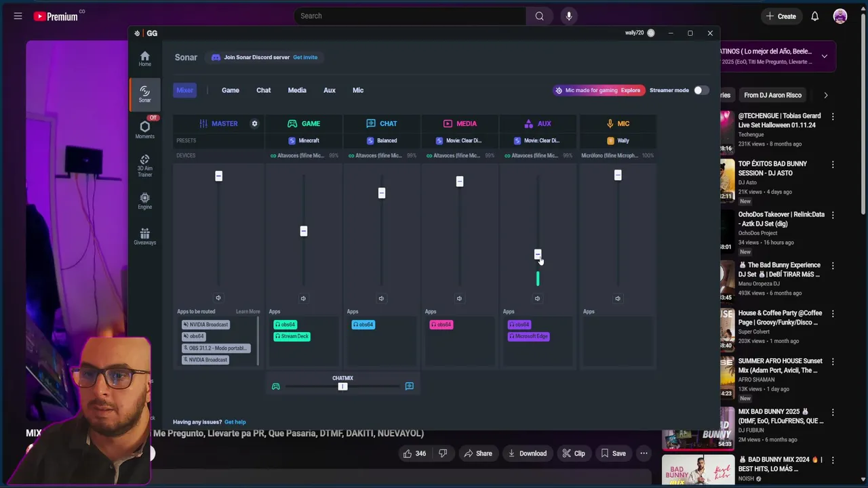Screen dimensions: 868x488
Task: Expand the YouTube sidebar notice chevron
Action: (x=824, y=56)
